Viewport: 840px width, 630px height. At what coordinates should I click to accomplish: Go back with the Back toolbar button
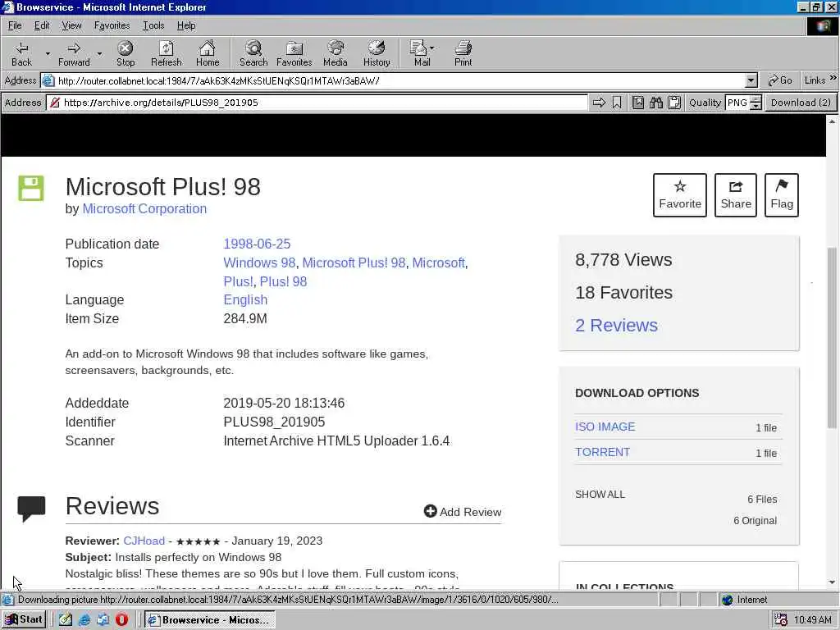21,54
